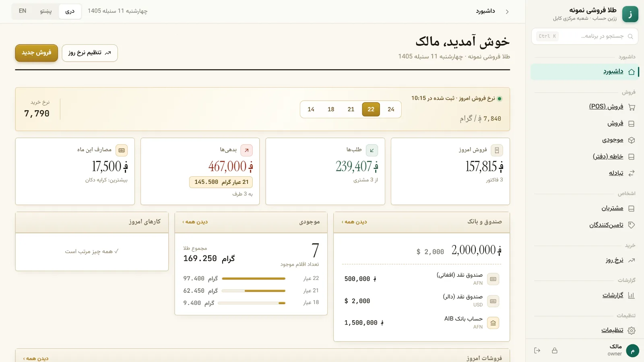Open داشبورد home icon in sidebar
The width and height of the screenshot is (644, 362).
click(x=632, y=72)
